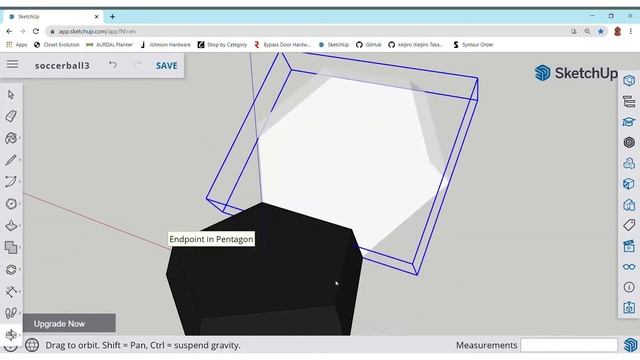The height and width of the screenshot is (360, 640).
Task: Reload the browser page
Action: tap(36, 31)
